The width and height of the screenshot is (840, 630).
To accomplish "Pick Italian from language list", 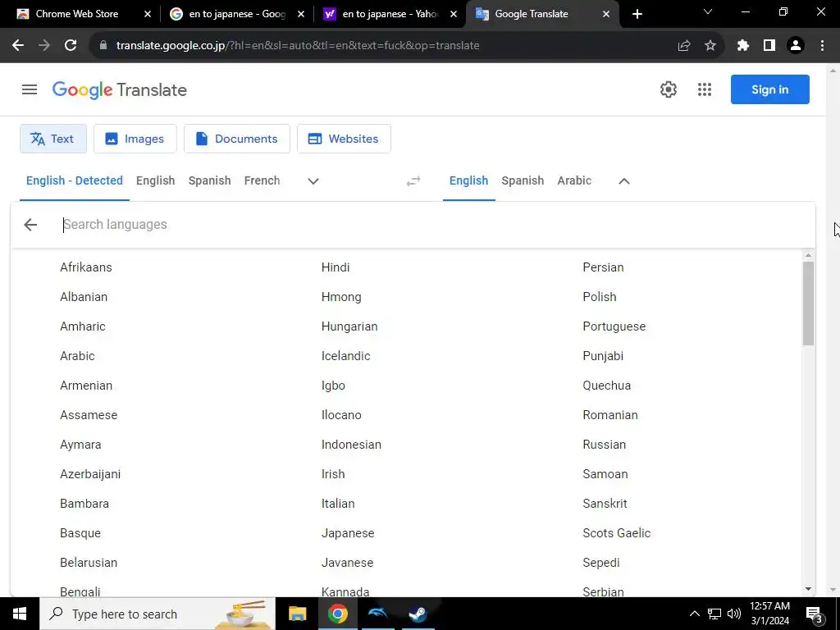I will click(x=338, y=504).
